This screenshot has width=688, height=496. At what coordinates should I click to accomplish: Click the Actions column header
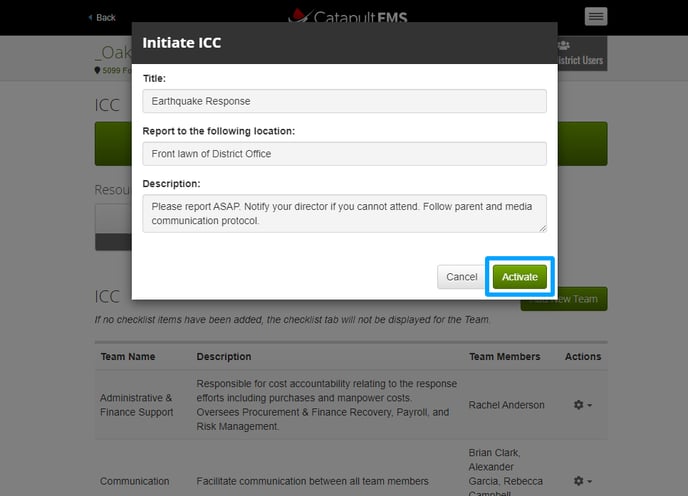click(x=582, y=356)
